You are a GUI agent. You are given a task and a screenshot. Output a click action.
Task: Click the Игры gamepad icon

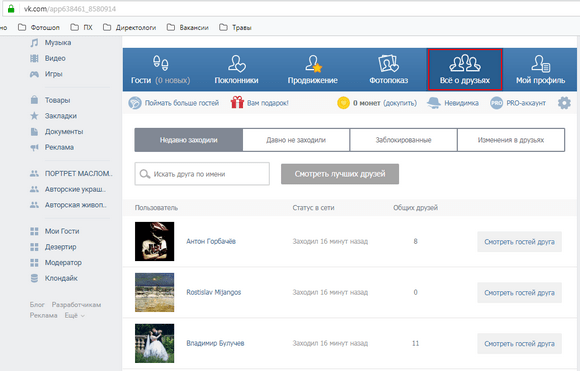34,74
